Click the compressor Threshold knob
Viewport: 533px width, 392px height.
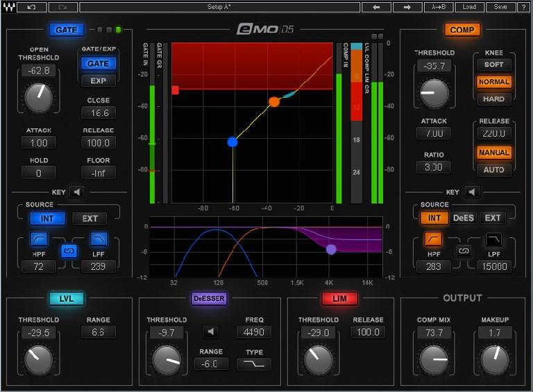[434, 93]
